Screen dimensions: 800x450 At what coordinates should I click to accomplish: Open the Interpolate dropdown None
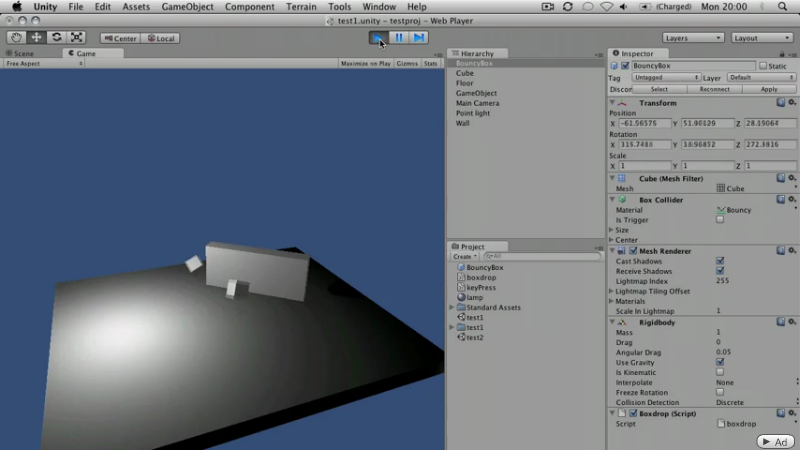pyautogui.click(x=756, y=383)
